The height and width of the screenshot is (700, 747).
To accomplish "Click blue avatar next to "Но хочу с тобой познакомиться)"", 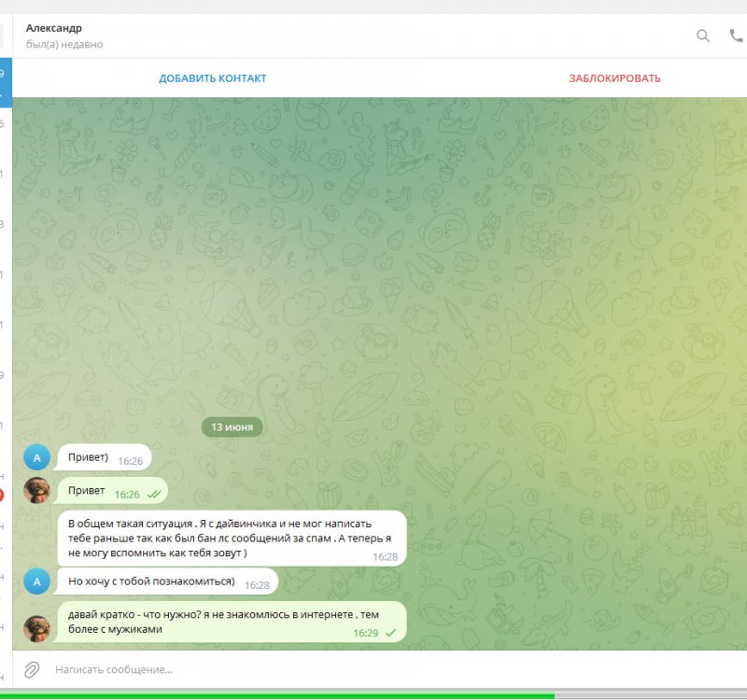I will click(36, 581).
